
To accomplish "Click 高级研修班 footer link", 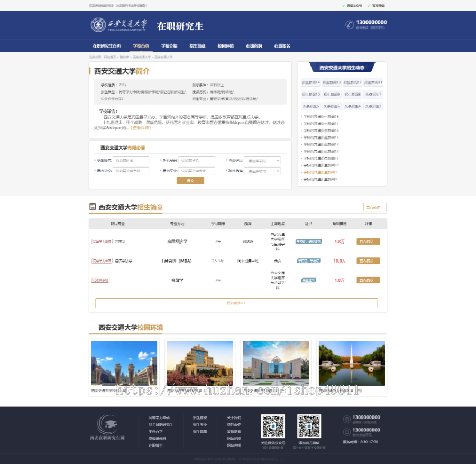I will tap(157, 439).
